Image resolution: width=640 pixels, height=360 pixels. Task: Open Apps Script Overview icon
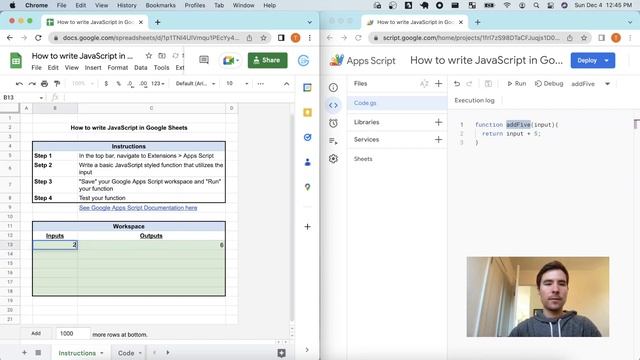(x=333, y=87)
